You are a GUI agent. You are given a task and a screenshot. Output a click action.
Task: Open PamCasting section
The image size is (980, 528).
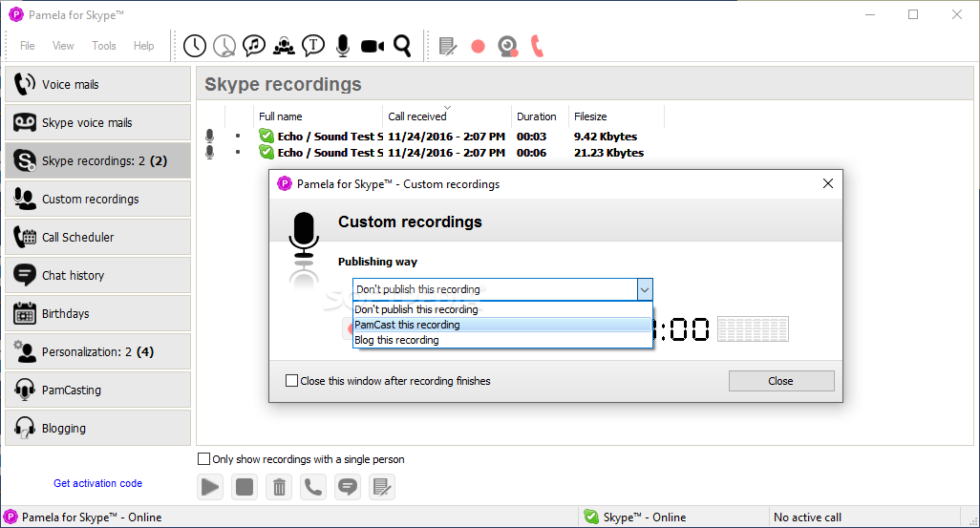pos(98,390)
